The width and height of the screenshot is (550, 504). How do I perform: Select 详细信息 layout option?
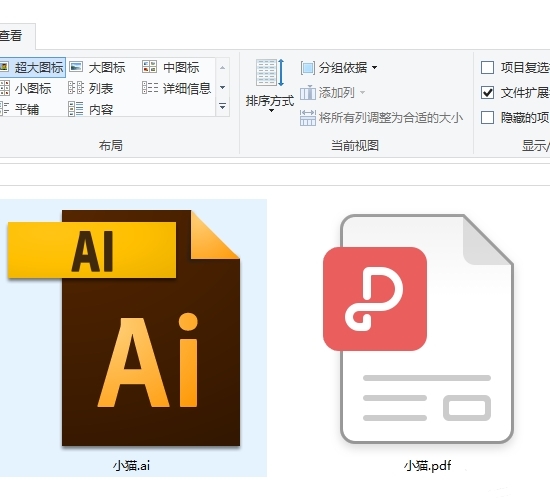176,88
